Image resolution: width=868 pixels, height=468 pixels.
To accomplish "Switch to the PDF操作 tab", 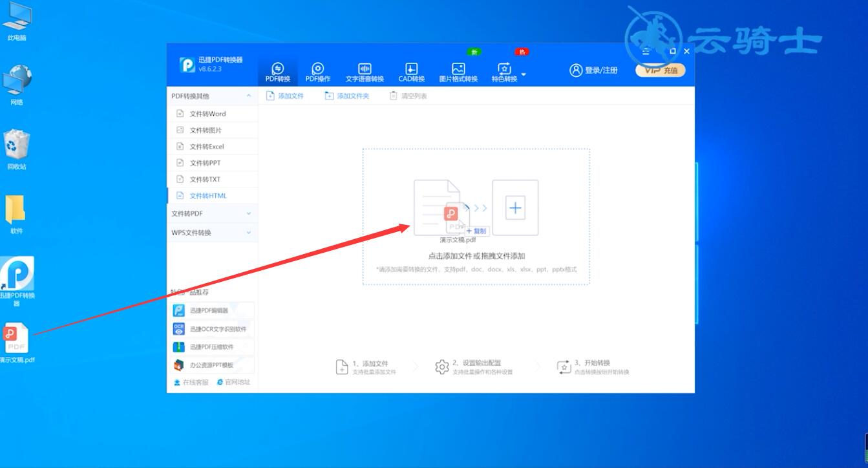I will coord(318,72).
